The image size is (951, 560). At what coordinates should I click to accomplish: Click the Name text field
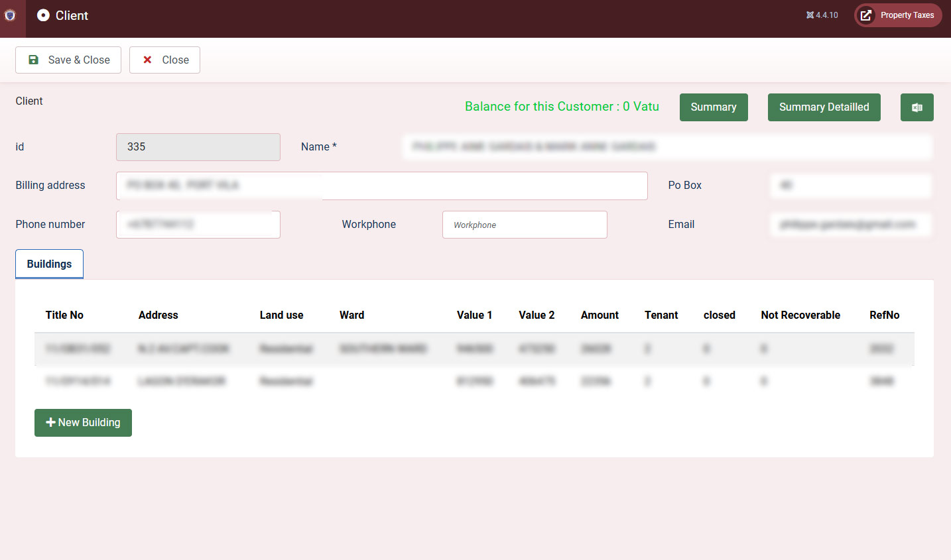point(666,146)
